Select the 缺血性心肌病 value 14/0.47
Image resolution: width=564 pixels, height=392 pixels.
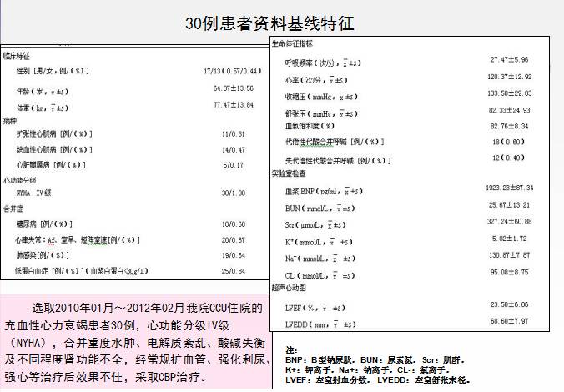(234, 149)
